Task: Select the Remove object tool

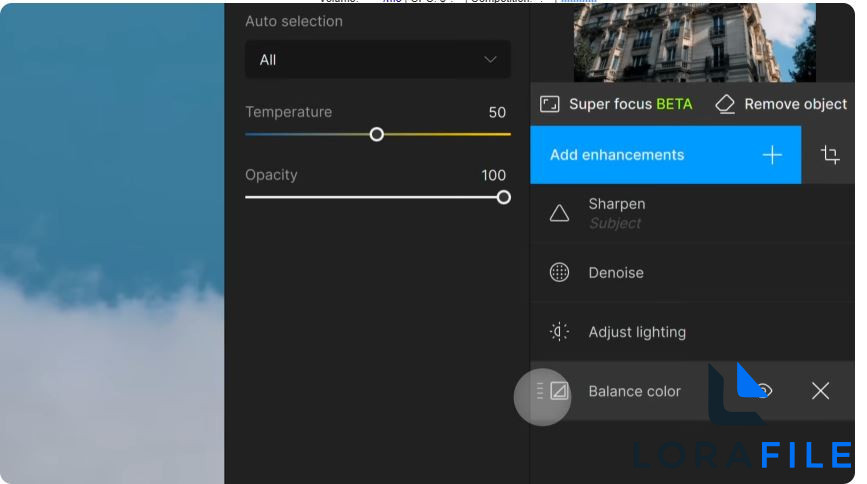Action: (781, 104)
